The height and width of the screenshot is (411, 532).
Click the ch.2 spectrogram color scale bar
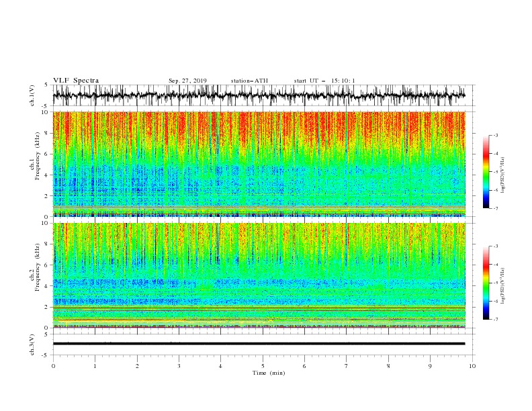click(x=486, y=283)
